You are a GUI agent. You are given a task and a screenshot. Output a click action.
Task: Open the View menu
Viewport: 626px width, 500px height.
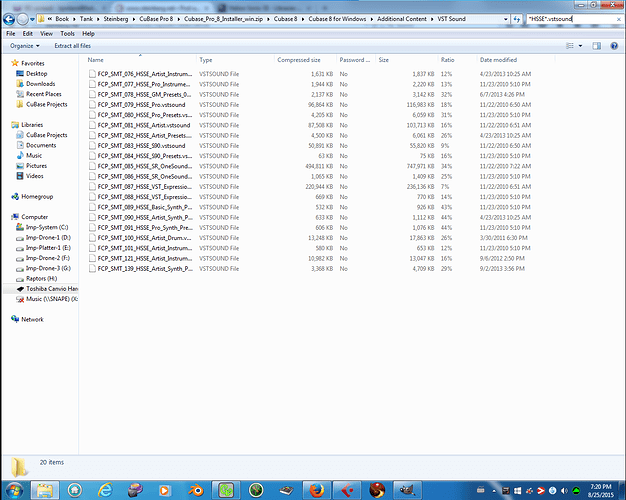46,34
